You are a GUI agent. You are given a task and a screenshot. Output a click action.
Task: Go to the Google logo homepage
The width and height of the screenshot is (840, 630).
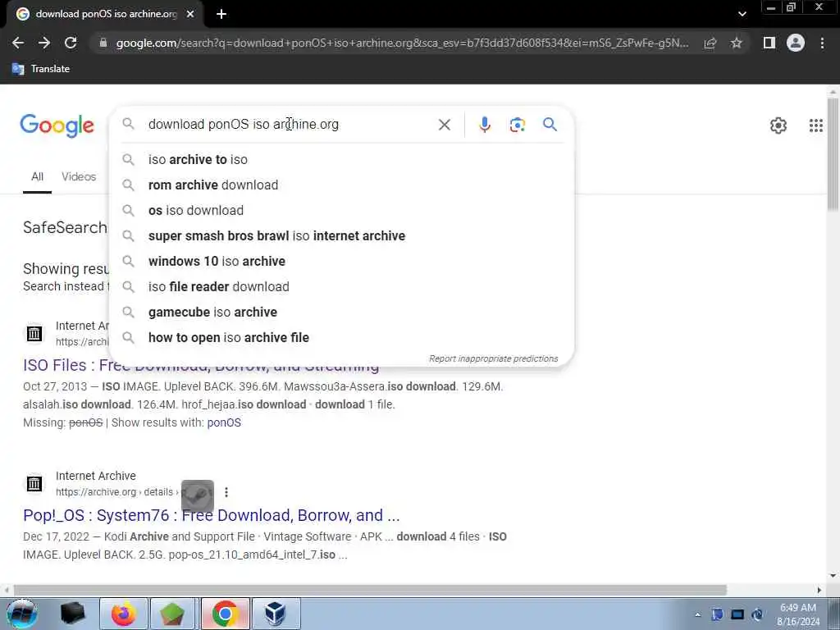coord(57,126)
